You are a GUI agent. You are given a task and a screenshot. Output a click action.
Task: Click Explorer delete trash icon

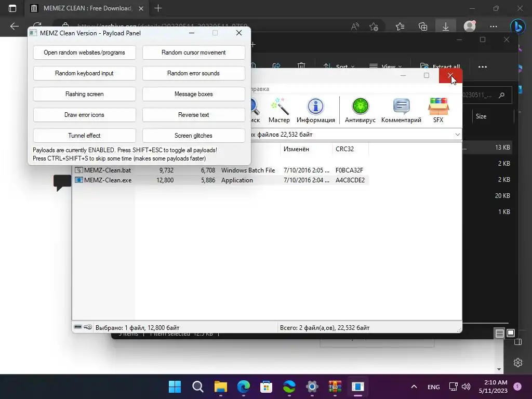pos(301,66)
